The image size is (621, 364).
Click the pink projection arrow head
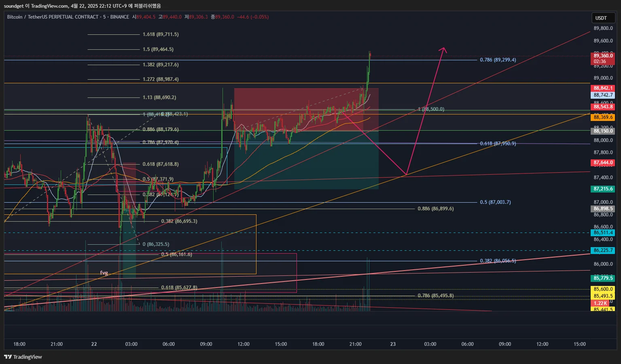tap(444, 50)
